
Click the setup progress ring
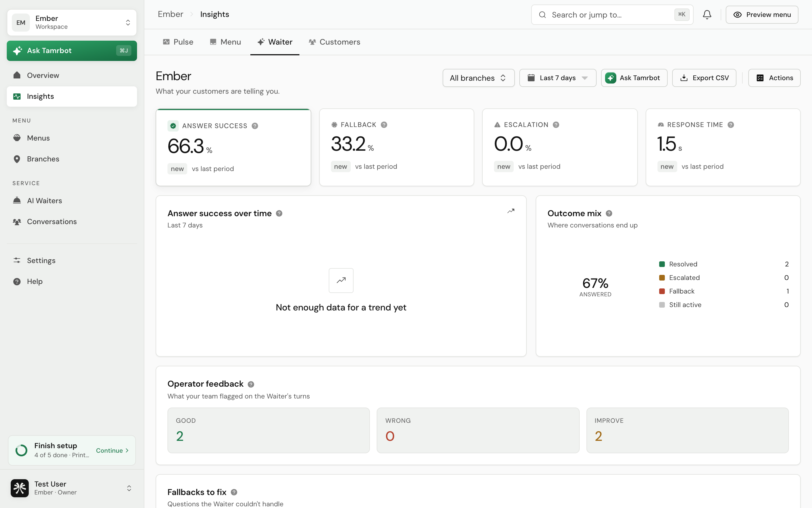pos(21,450)
